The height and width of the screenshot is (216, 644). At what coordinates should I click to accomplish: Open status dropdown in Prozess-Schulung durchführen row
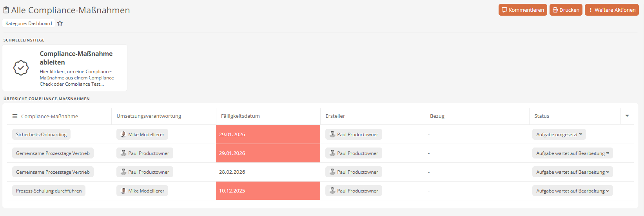[x=572, y=191]
